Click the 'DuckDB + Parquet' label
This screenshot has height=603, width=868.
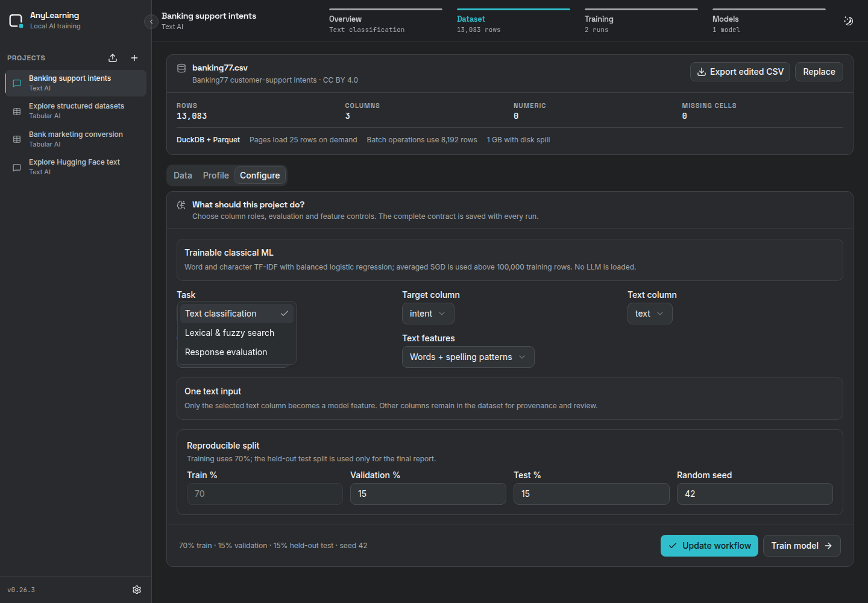coord(208,140)
